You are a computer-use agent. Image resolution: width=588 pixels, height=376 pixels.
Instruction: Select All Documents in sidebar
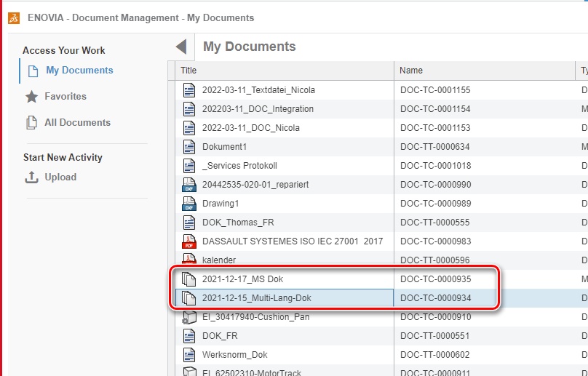pos(77,122)
